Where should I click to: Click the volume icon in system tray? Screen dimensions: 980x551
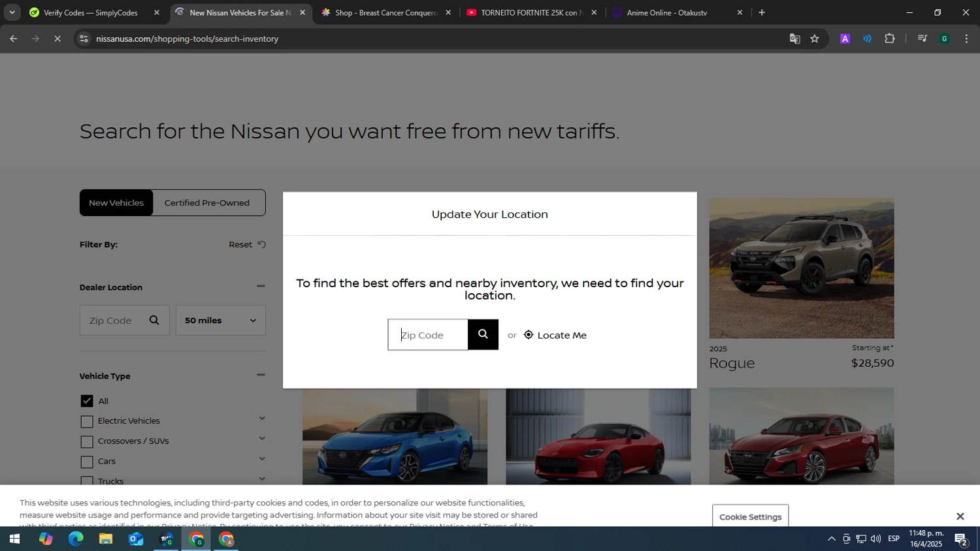(x=875, y=539)
